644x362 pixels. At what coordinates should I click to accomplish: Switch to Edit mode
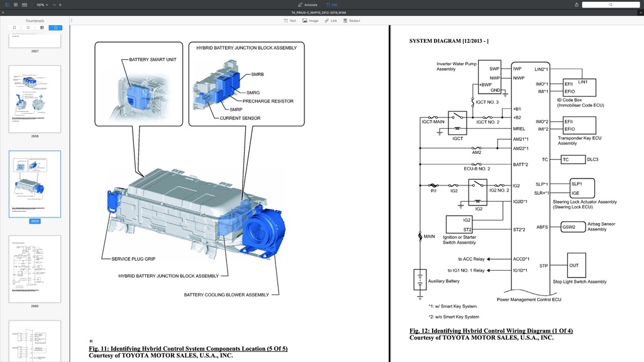click(x=331, y=5)
